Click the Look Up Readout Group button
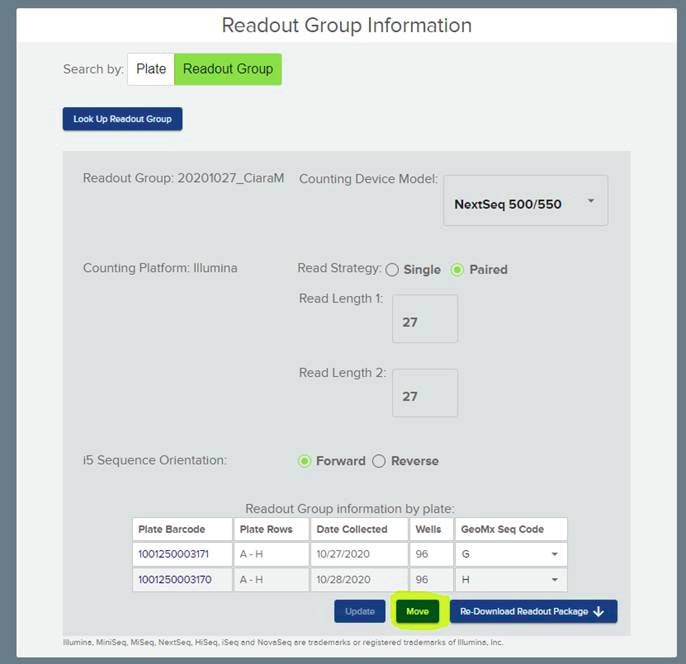The image size is (686, 664). (122, 119)
